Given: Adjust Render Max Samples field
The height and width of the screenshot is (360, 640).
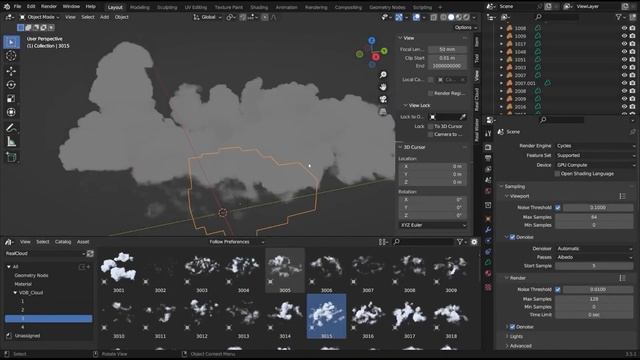Looking at the screenshot, I should pyautogui.click(x=594, y=299).
